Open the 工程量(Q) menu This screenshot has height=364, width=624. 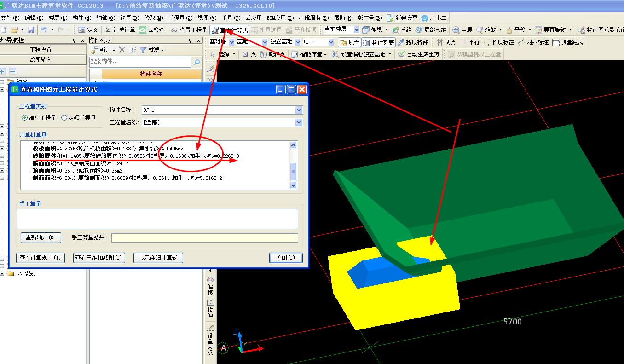click(180, 18)
